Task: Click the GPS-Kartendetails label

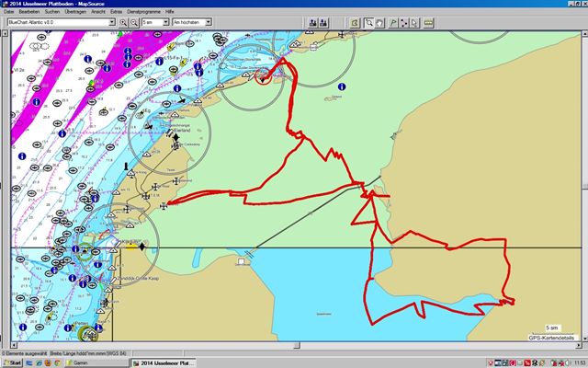Action: click(x=551, y=338)
